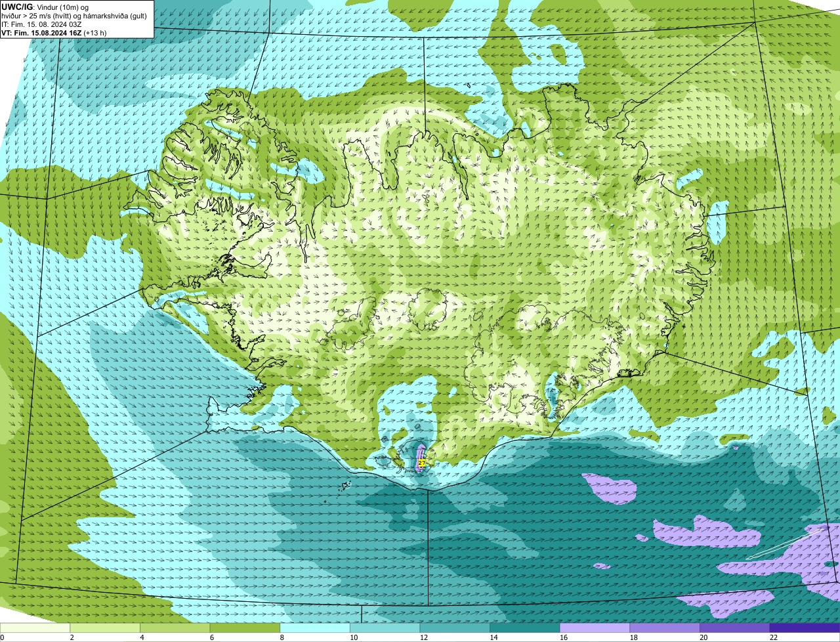840x642 pixels.
Task: Click the 18–20 m/s purple legend band
Action: click(665, 628)
